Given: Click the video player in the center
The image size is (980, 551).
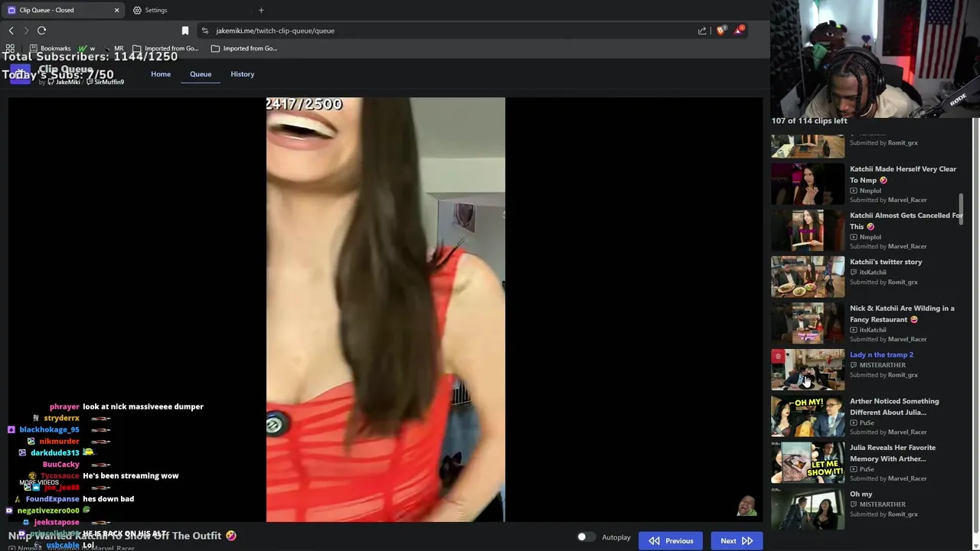Looking at the screenshot, I should click(385, 309).
